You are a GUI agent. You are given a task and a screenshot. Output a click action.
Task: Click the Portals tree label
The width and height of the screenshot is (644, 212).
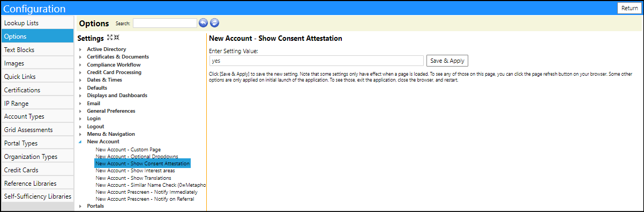[x=95, y=206]
